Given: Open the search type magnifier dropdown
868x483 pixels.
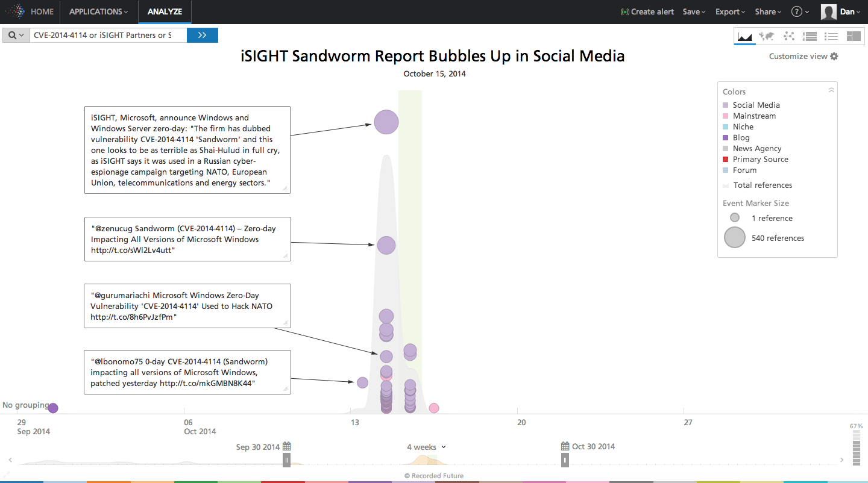Looking at the screenshot, I should (16, 35).
